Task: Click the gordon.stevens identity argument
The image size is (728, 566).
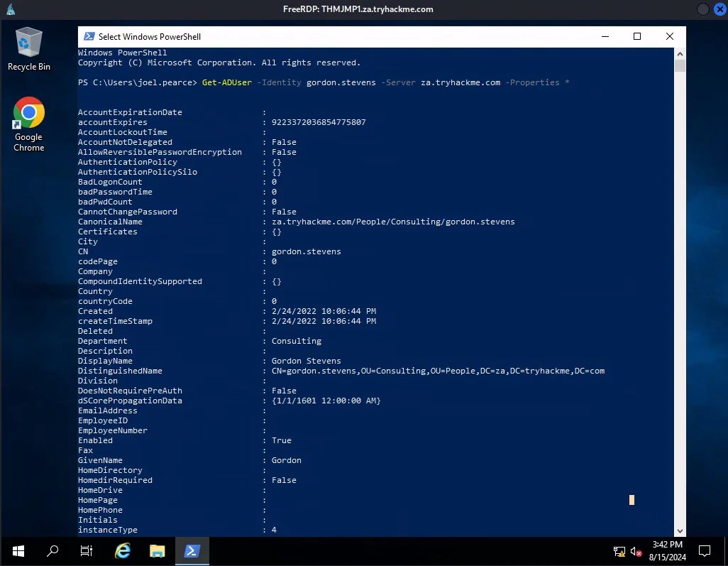Action: tap(341, 82)
